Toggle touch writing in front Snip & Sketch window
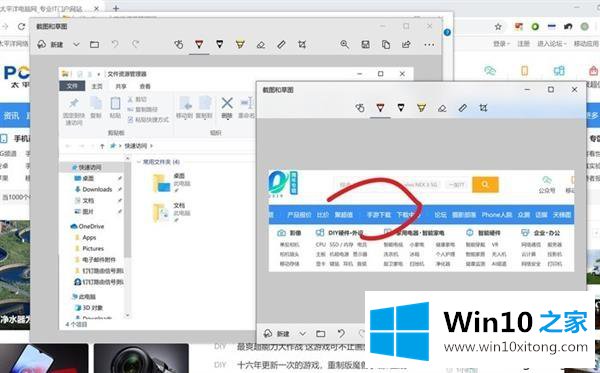 (x=360, y=108)
